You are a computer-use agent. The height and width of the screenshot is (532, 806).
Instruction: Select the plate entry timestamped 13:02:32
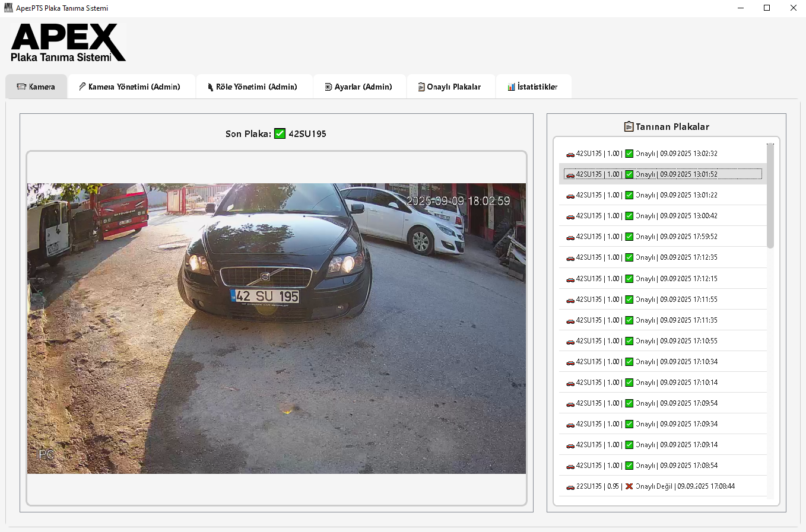click(x=662, y=153)
